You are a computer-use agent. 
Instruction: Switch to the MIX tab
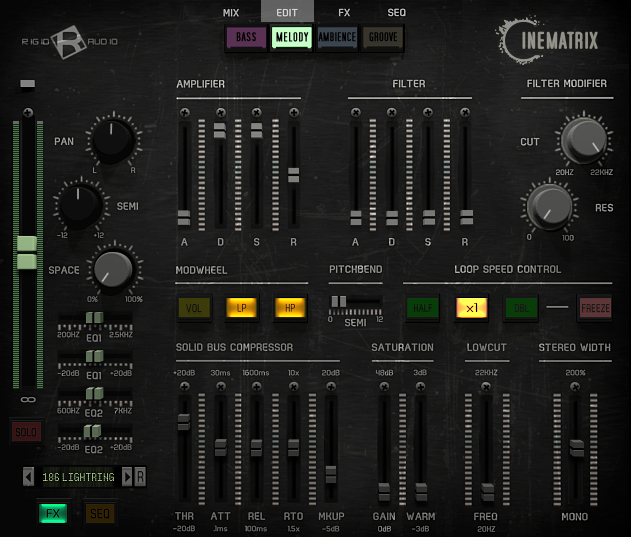231,13
